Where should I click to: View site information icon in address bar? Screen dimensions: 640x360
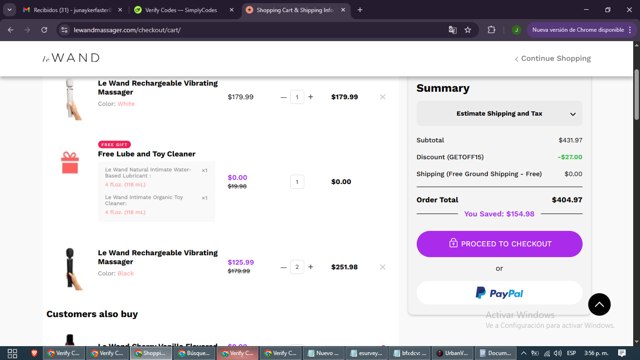[64, 30]
